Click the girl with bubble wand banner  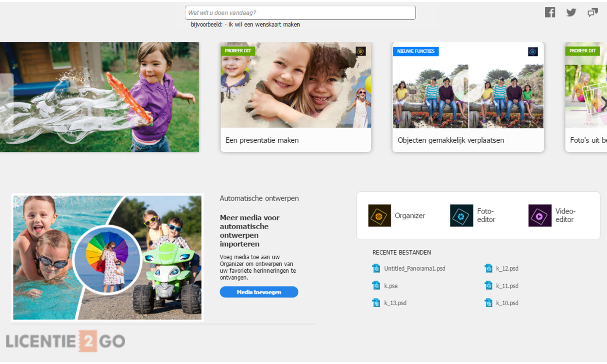[x=99, y=97]
